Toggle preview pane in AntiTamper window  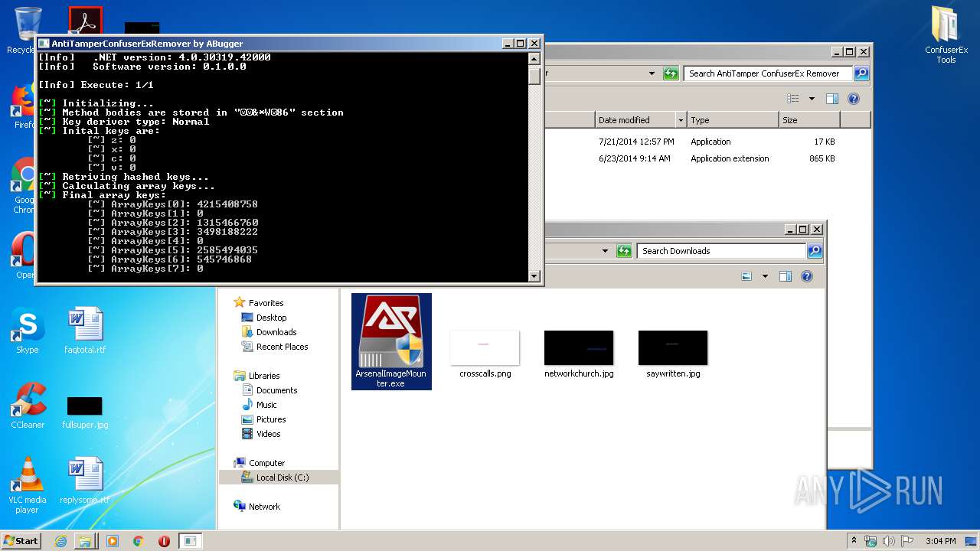(832, 99)
